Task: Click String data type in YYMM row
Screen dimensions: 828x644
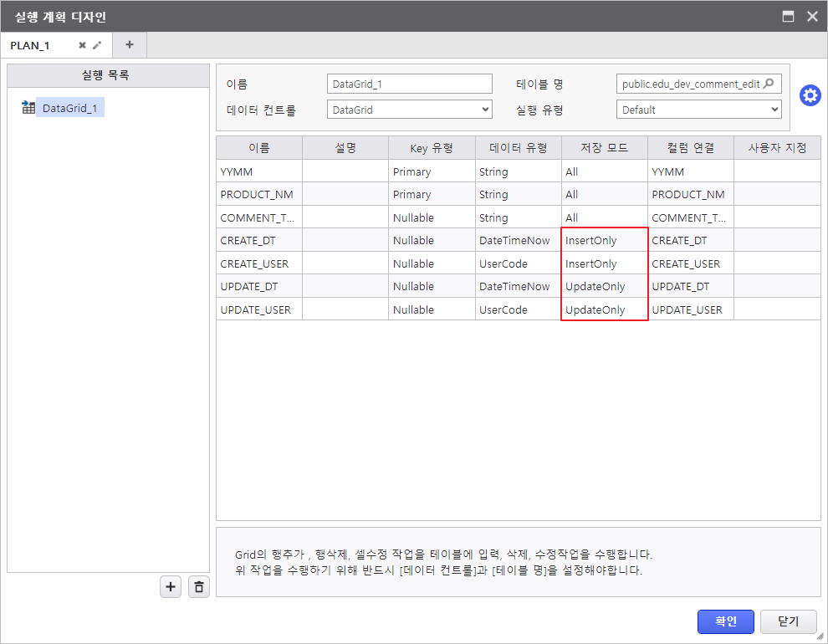Action: tap(518, 171)
